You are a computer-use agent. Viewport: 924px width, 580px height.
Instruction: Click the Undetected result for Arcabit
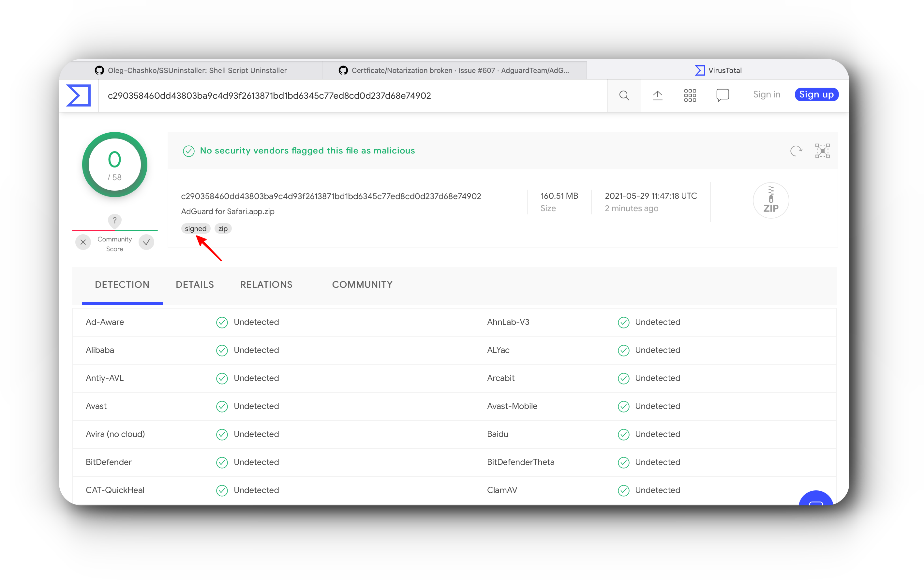click(x=657, y=378)
